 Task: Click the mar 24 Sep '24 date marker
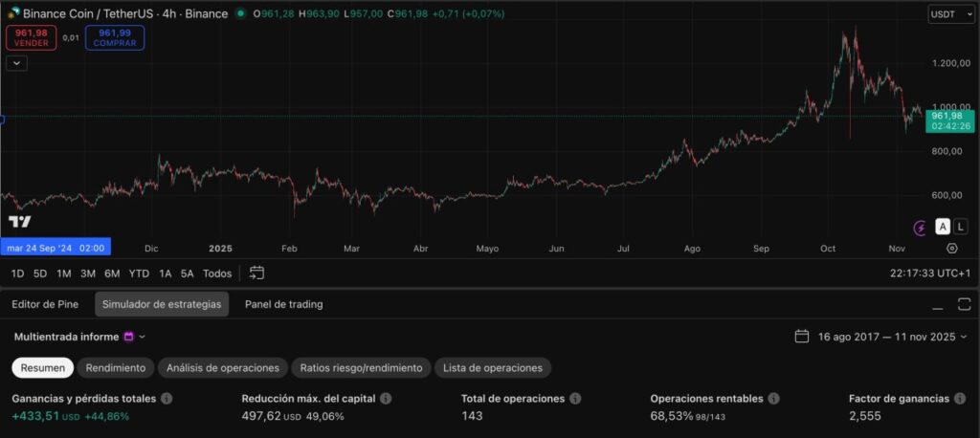click(x=56, y=248)
